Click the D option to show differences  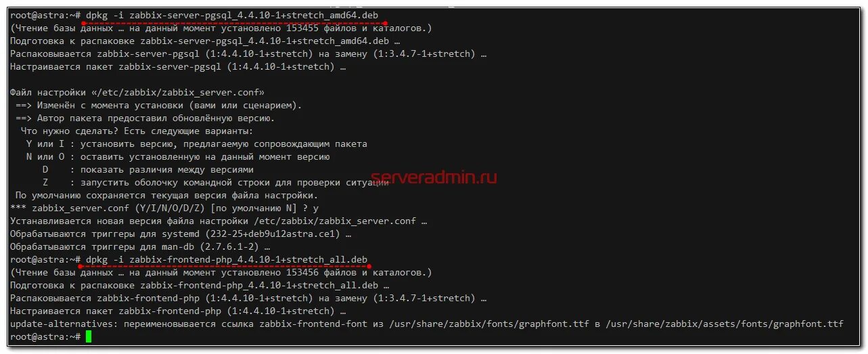click(x=148, y=170)
